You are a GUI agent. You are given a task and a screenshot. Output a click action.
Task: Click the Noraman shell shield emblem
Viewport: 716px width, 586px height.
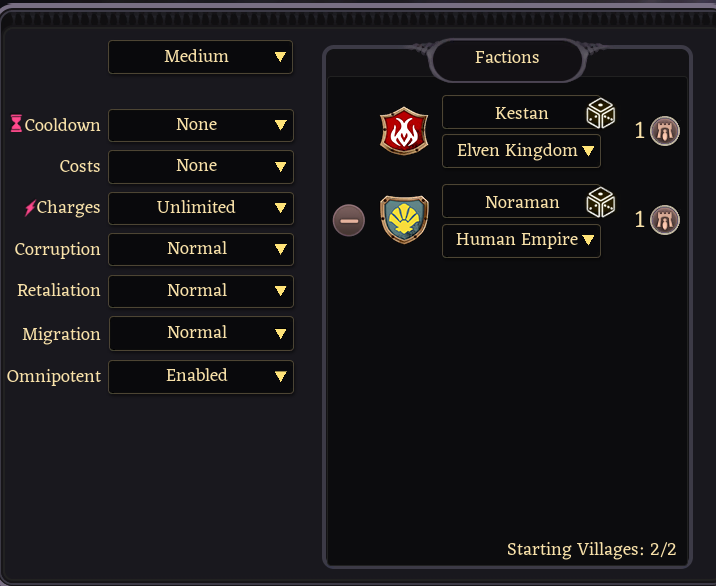coord(404,219)
